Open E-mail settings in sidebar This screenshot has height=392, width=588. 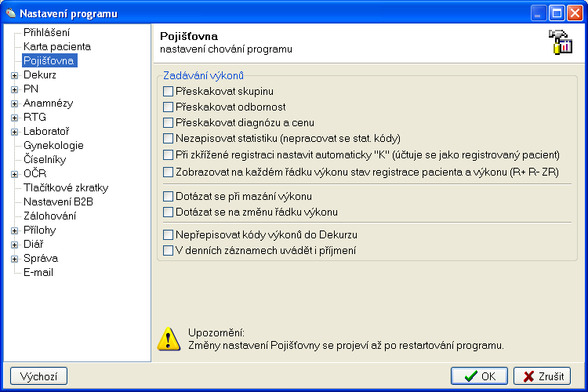(38, 272)
